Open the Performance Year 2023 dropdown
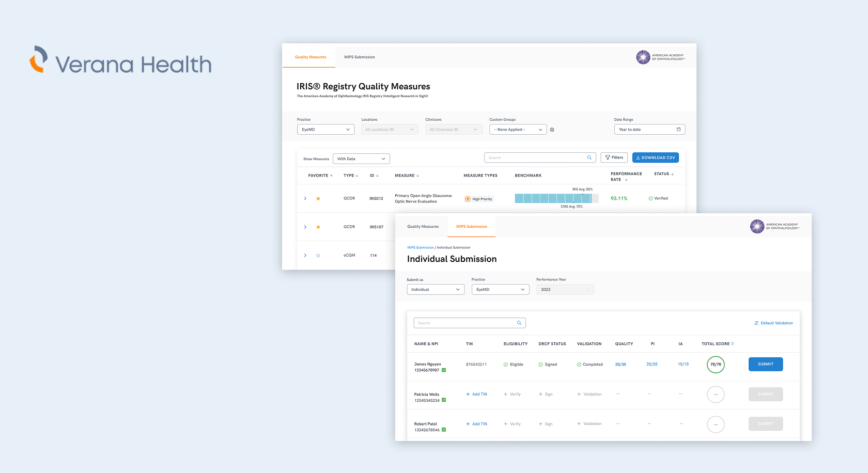This screenshot has width=868, height=473. [x=565, y=289]
